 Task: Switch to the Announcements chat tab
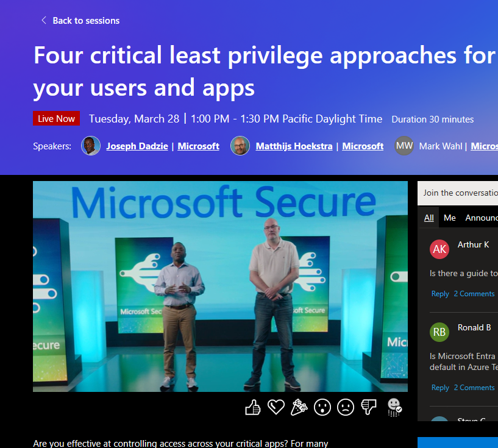(x=482, y=218)
